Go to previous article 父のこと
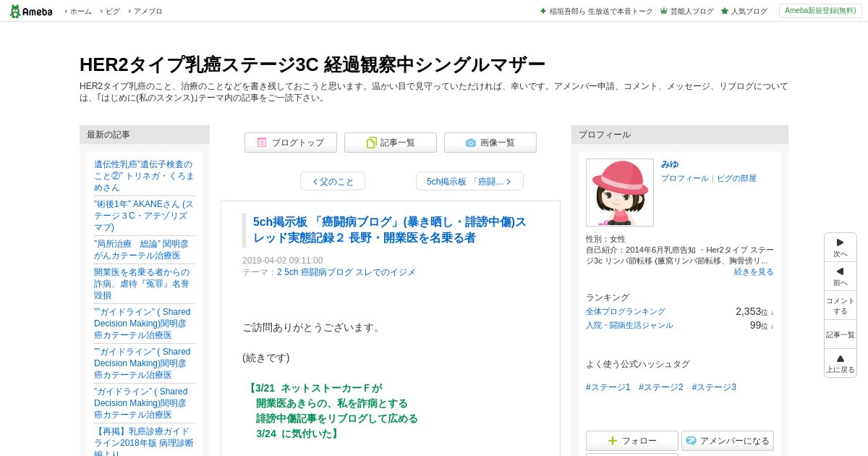Screen dimensions: 868x456 click(333, 181)
